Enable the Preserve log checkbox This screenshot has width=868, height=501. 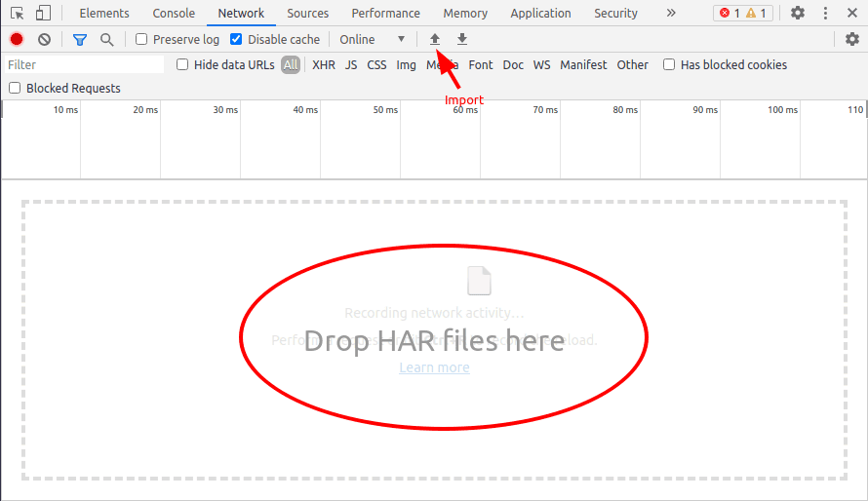(141, 39)
